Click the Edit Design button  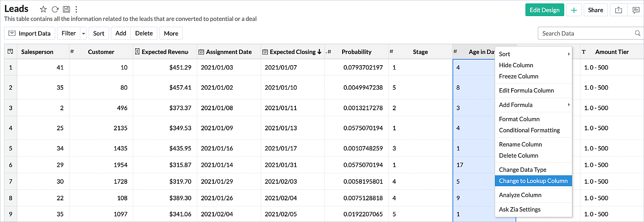pos(545,10)
